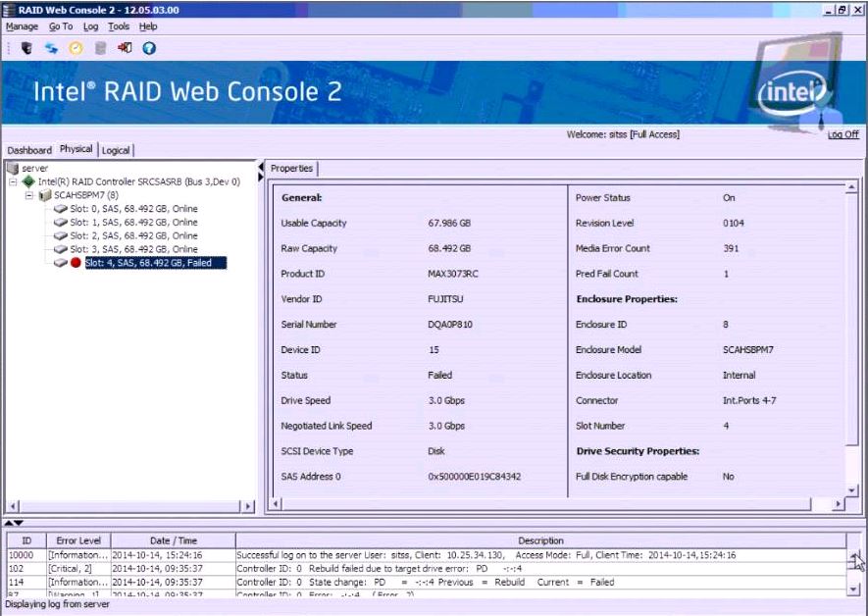Click the Enclosure Location value Internal
The width and height of the screenshot is (868, 616).
click(739, 376)
